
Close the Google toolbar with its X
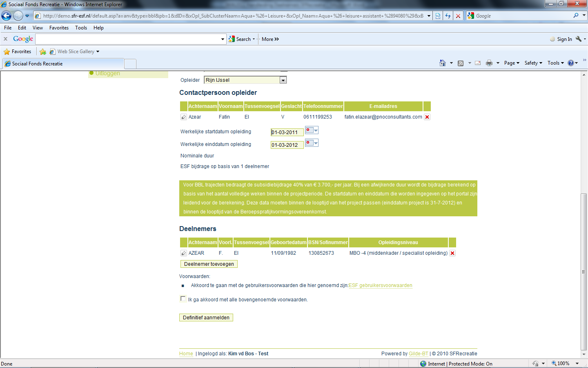(x=5, y=39)
